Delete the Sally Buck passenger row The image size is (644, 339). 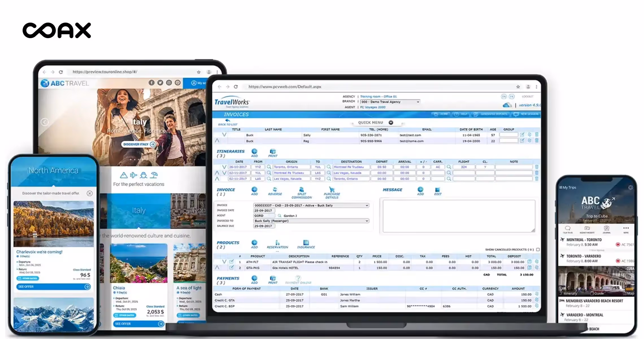[537, 135]
